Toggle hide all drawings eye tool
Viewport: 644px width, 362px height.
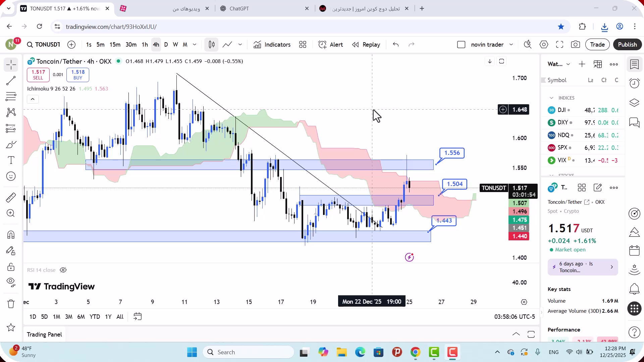click(x=11, y=282)
